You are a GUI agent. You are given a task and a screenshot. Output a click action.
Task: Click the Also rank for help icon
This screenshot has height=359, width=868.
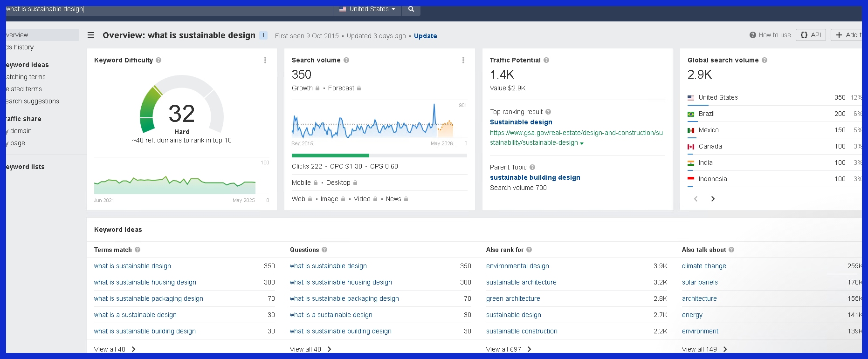pyautogui.click(x=529, y=250)
